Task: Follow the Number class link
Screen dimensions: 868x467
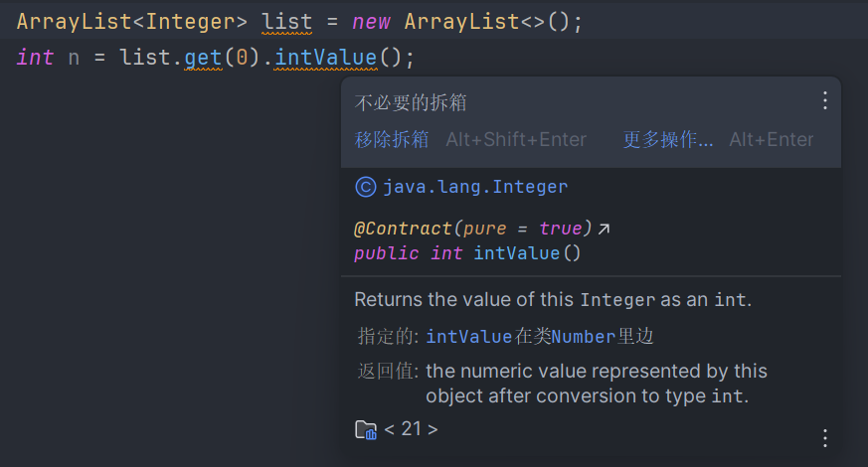Action: point(584,337)
